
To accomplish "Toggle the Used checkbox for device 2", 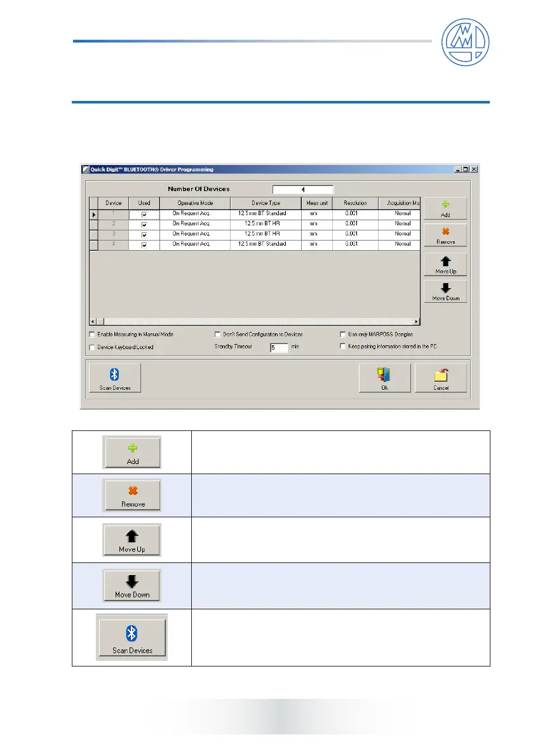I will pos(144,225).
